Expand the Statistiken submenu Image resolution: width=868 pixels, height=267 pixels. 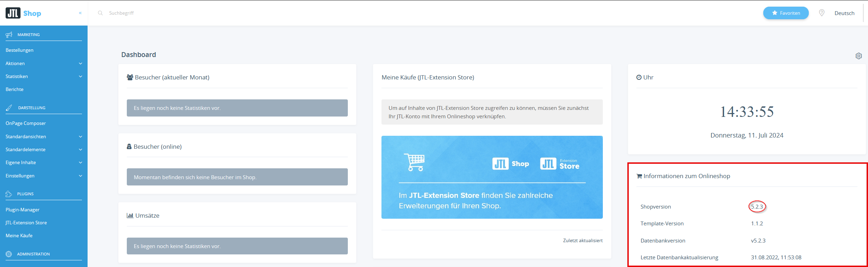[80, 76]
